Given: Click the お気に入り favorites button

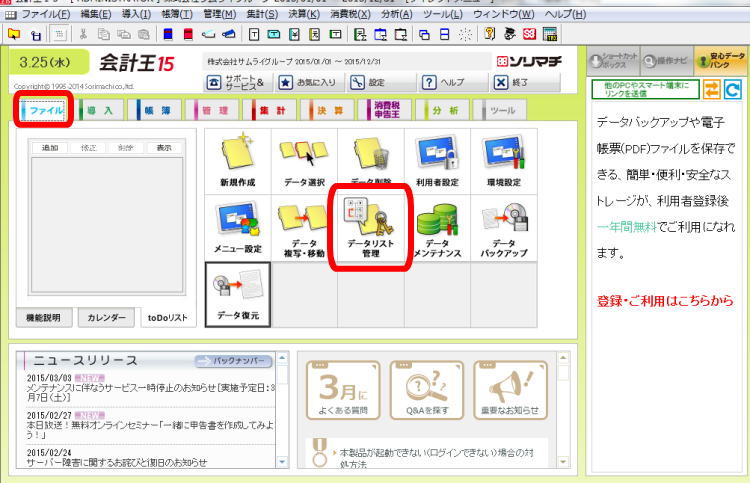Looking at the screenshot, I should pos(309,83).
